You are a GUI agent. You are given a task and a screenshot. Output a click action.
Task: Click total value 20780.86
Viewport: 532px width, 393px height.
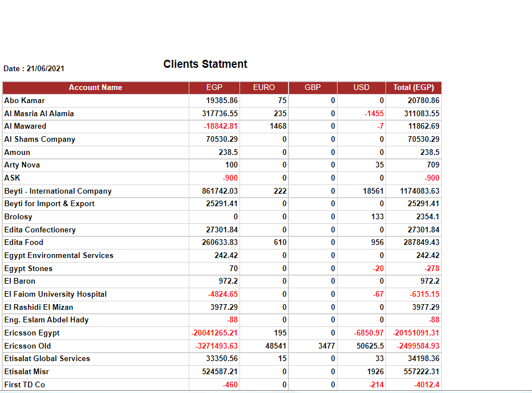tap(424, 101)
